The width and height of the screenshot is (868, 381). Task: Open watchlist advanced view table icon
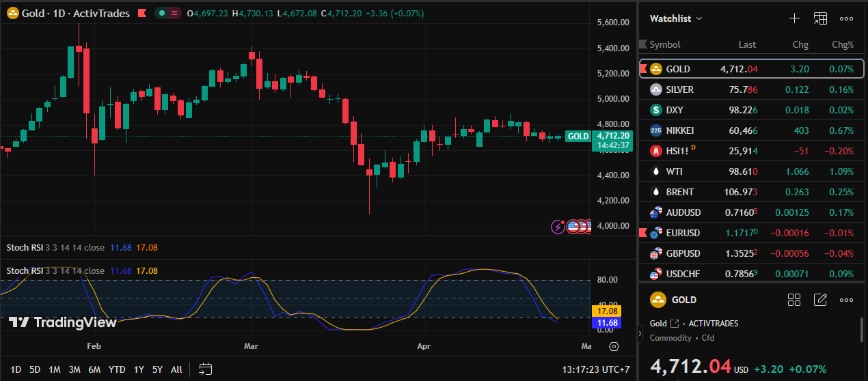coord(820,19)
